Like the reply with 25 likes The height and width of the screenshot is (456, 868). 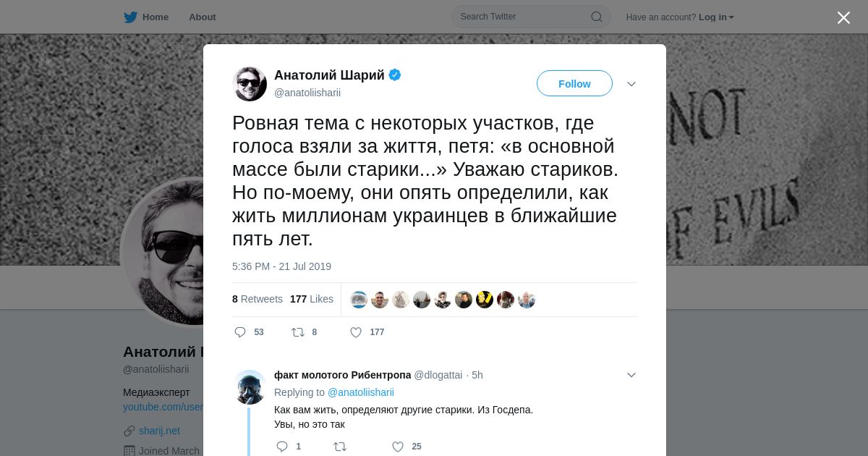(398, 447)
